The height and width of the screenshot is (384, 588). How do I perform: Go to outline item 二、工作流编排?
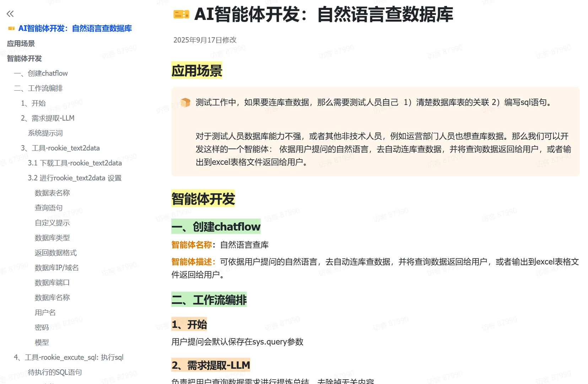pyautogui.click(x=38, y=88)
